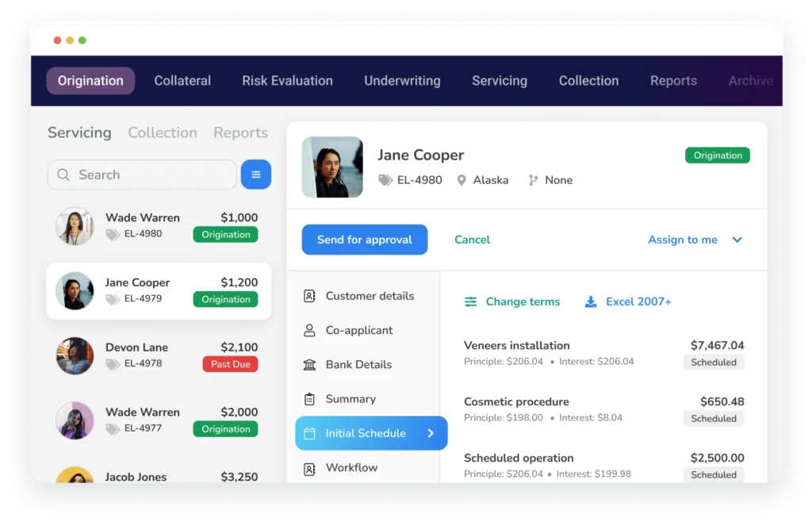Viewport: 812px width, 522px height.
Task: Click the Co-applicant person icon
Action: coord(309,330)
